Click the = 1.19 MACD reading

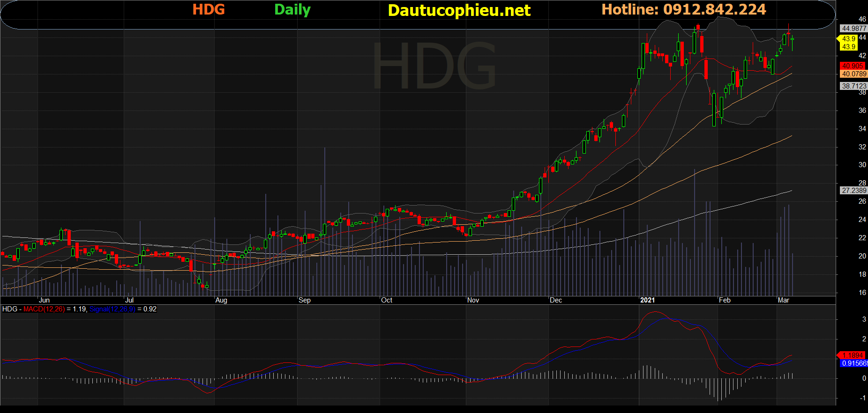(76, 309)
